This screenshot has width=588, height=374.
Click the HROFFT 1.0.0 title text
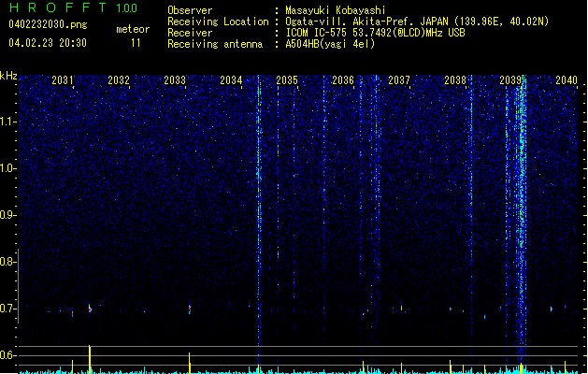click(x=74, y=7)
